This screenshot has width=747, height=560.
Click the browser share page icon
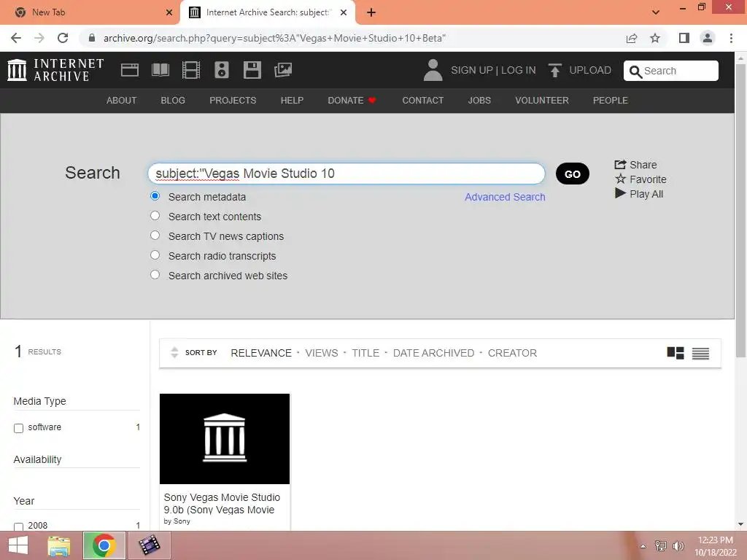coord(632,38)
